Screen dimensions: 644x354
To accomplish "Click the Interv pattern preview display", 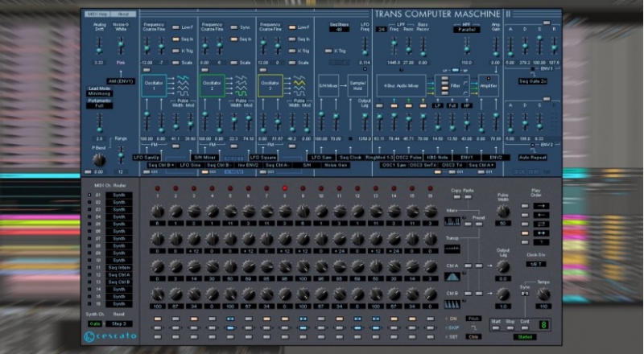I will pos(452,221).
